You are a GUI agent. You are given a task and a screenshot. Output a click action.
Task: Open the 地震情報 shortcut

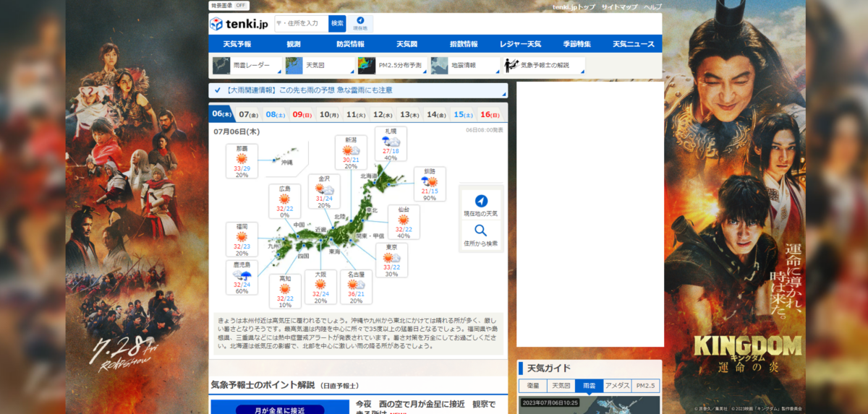pyautogui.click(x=464, y=66)
